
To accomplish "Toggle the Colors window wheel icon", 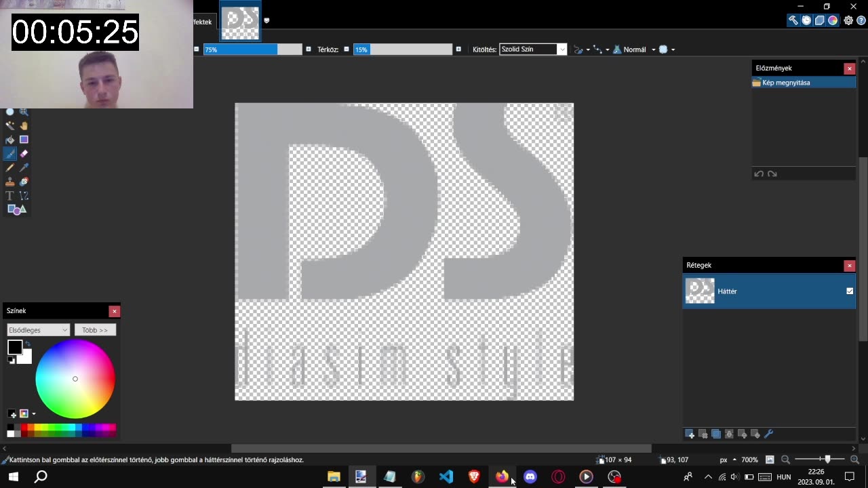I will click(833, 20).
